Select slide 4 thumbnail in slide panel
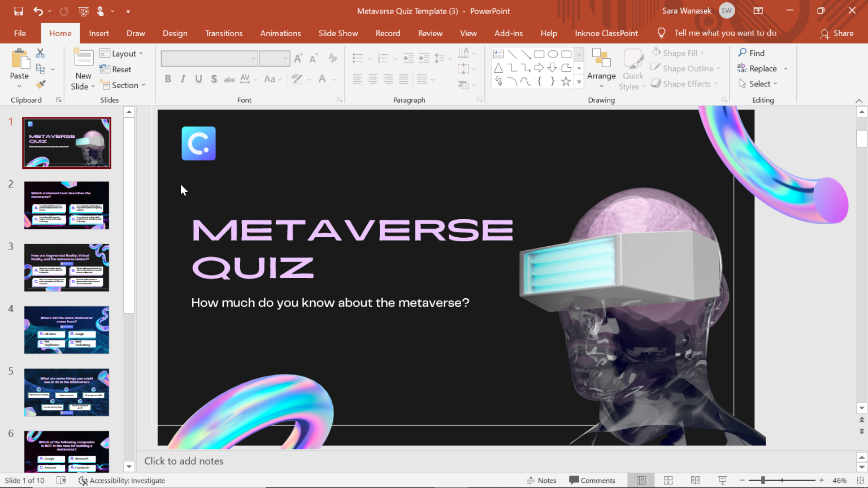The image size is (868, 488). click(x=66, y=330)
